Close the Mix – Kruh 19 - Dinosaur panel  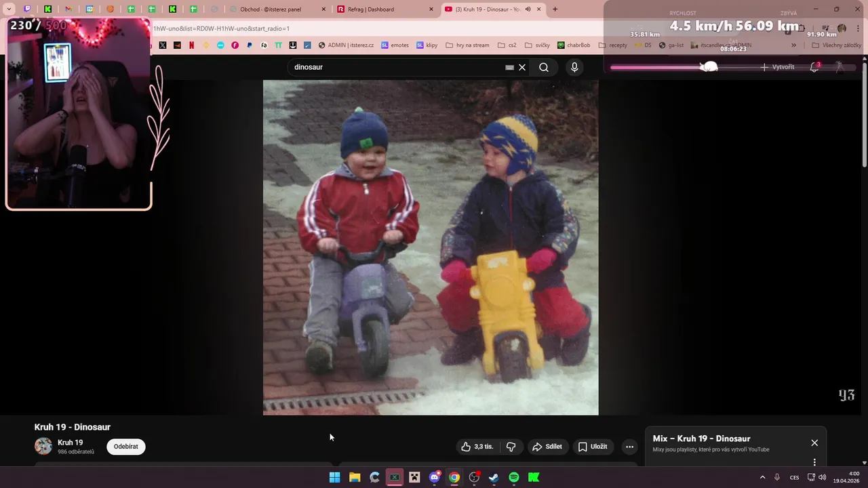814,443
